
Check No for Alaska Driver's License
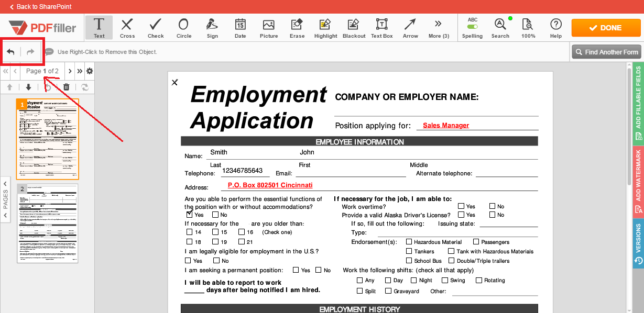(493, 215)
